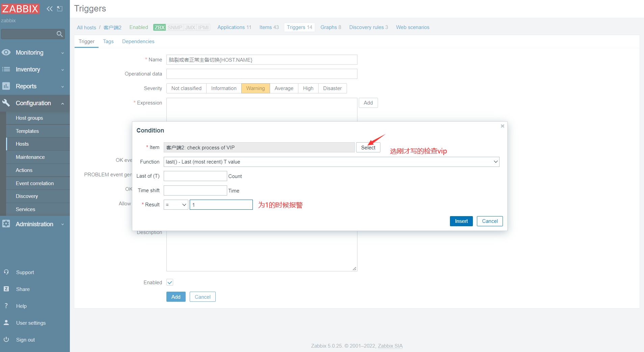Click the Operational data input field
Viewport: 644px width, 352px height.
[x=262, y=74]
